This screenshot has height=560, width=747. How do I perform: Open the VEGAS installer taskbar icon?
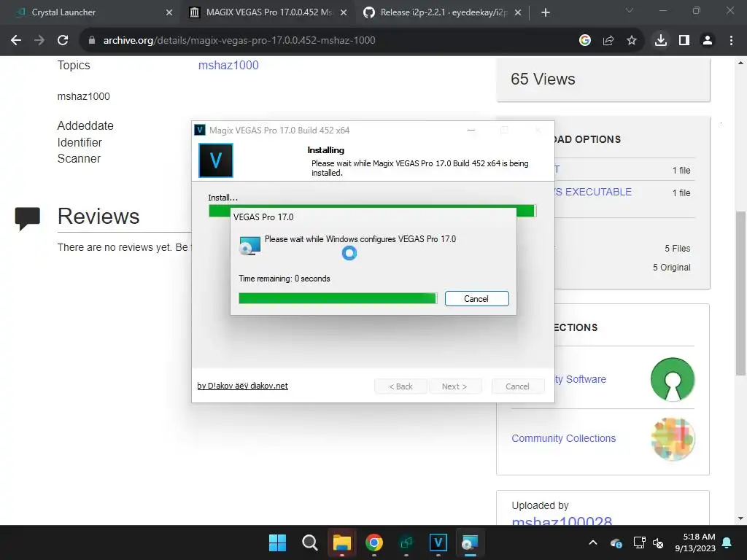point(438,542)
